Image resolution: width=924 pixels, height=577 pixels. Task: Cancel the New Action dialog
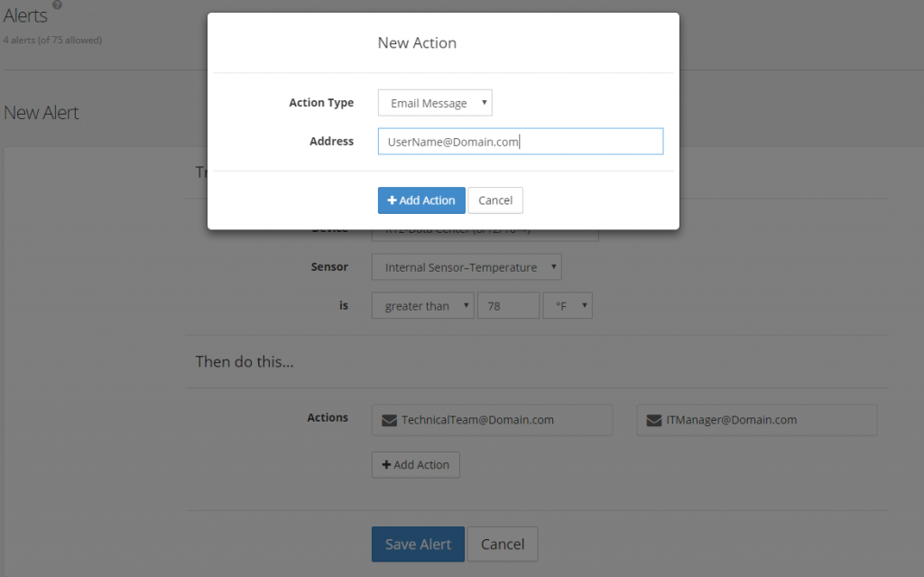coord(494,200)
